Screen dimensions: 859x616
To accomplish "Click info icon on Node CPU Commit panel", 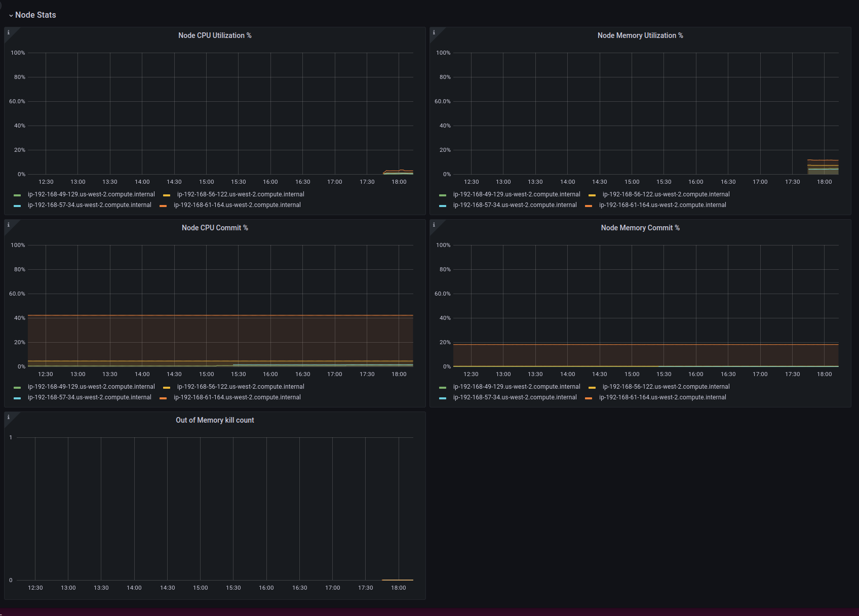I will click(9, 224).
